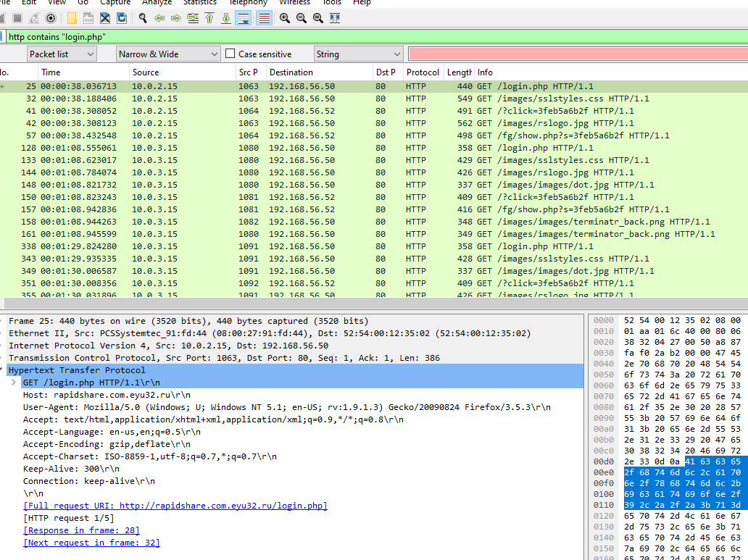Follow the Response in frame: 28 link
The image size is (748, 560).
click(x=81, y=530)
